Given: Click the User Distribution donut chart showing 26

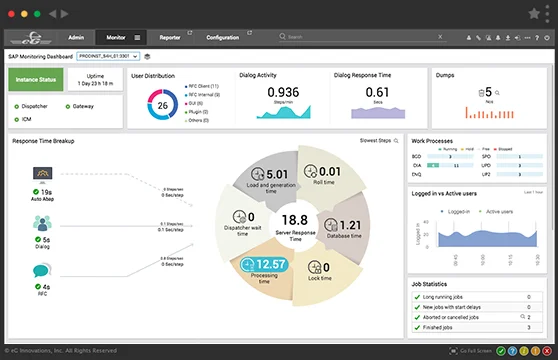Looking at the screenshot, I should pyautogui.click(x=163, y=105).
